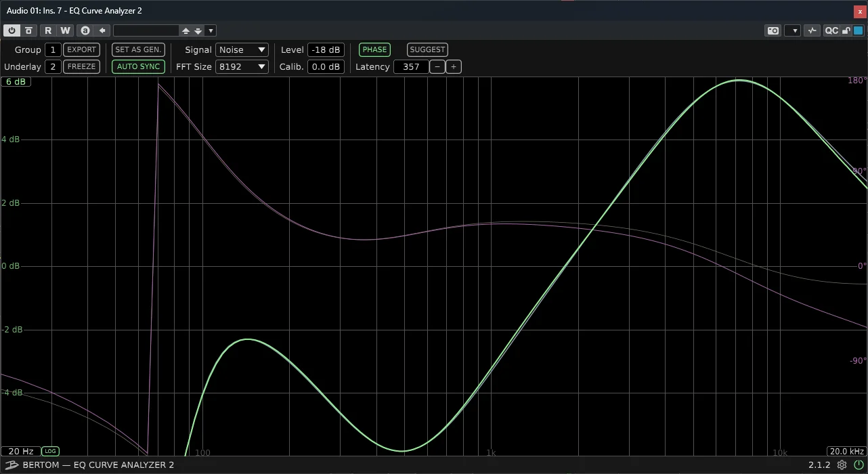Toggle the plugin power/activate button
Image resolution: width=868 pixels, height=474 pixels.
click(x=12, y=30)
